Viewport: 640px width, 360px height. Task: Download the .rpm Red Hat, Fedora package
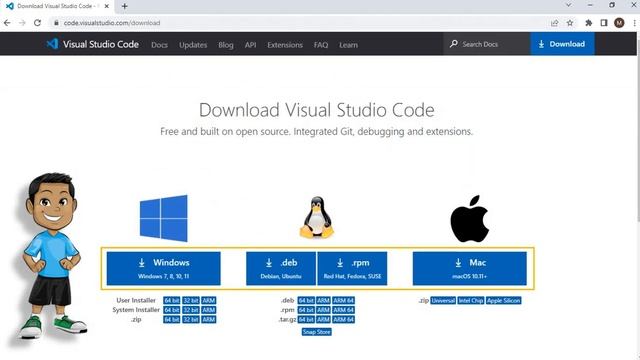click(x=352, y=268)
